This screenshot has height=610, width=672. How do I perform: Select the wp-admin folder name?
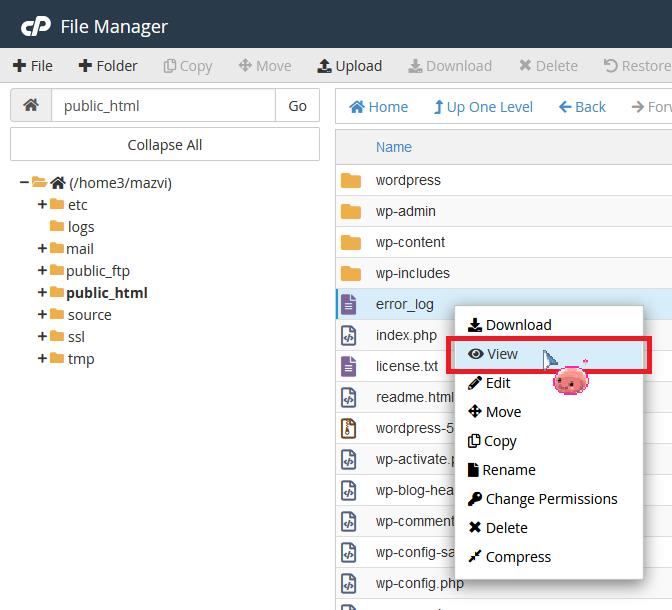click(405, 211)
